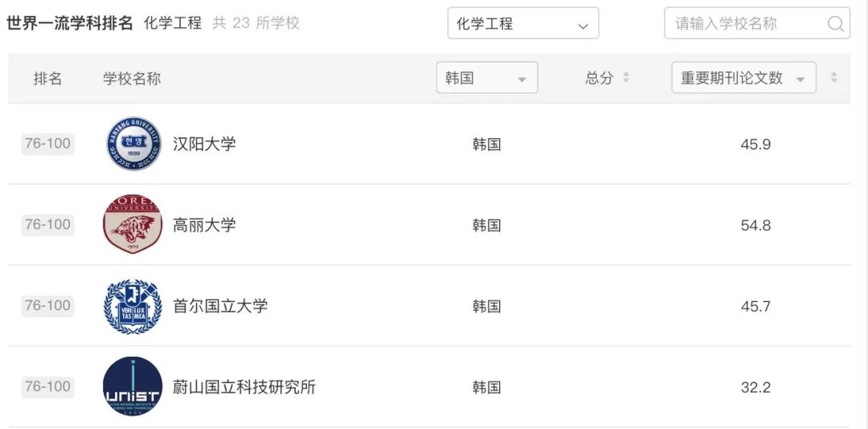Click the search magnifier icon
The image size is (868, 429).
(835, 23)
